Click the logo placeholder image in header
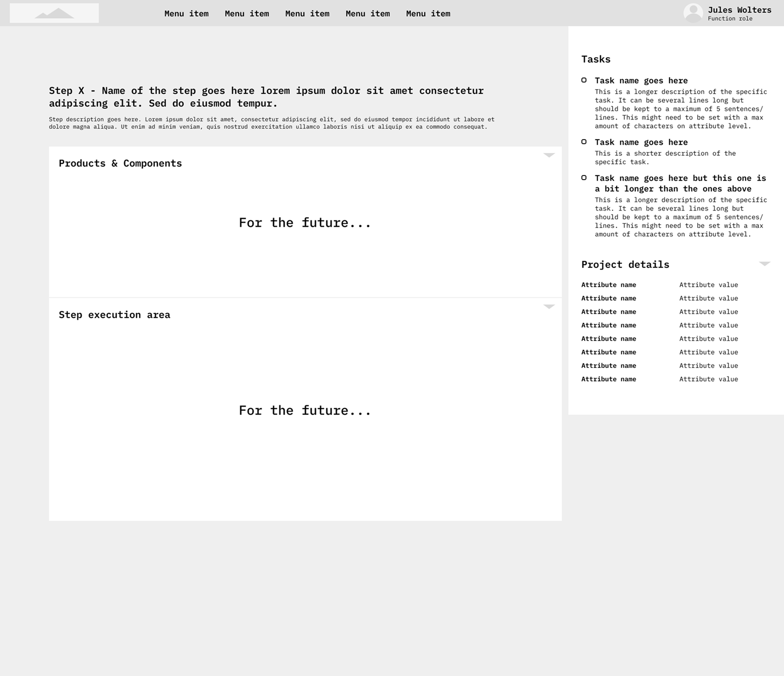The width and height of the screenshot is (784, 676). click(x=54, y=13)
